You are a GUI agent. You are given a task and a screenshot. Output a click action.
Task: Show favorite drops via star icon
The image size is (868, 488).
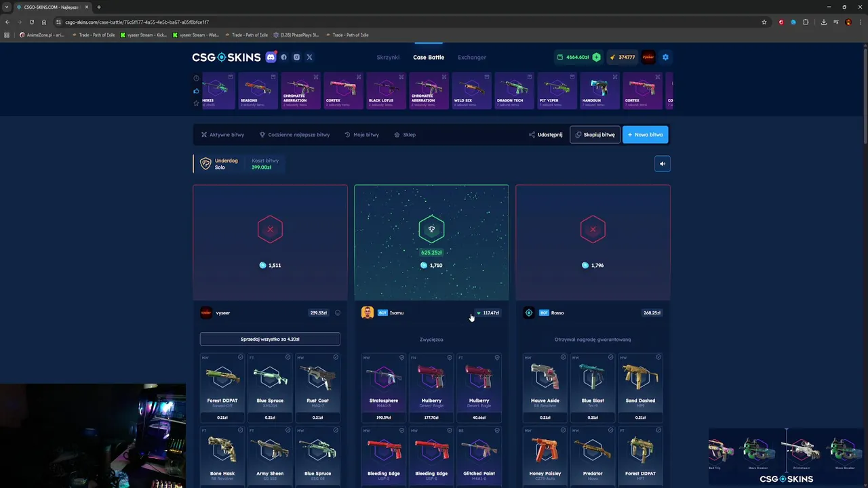pyautogui.click(x=196, y=103)
